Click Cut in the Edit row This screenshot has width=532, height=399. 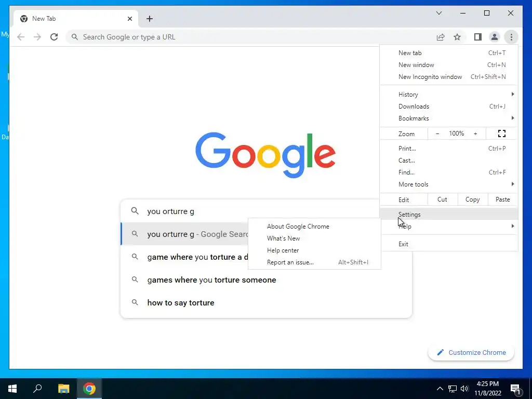pos(443,199)
